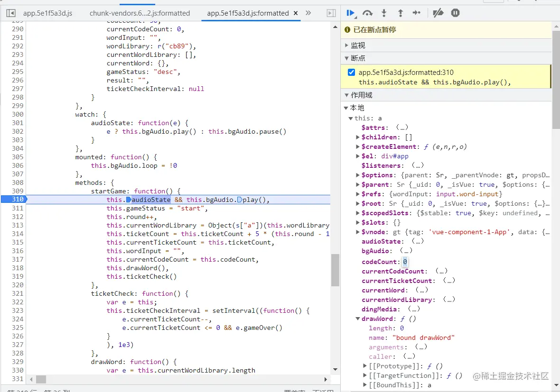Expand the 监视 watch section
The height and width of the screenshot is (392, 560).
[347, 46]
